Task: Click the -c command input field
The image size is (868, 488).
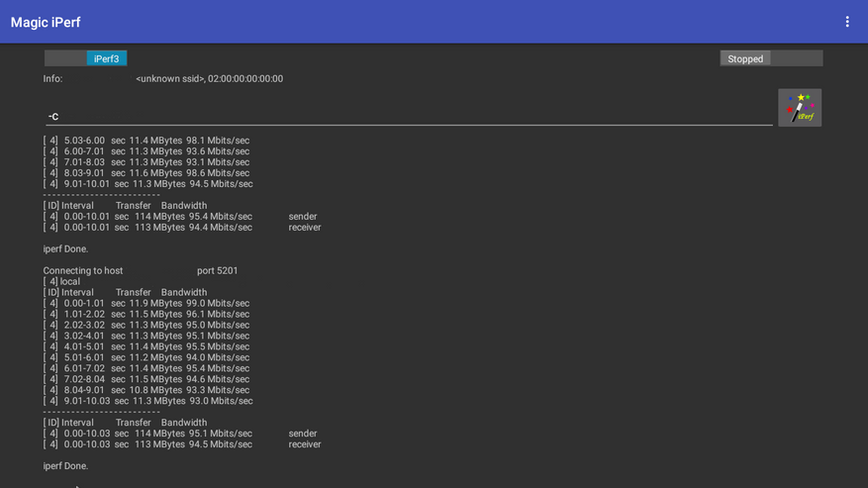Action: point(408,116)
